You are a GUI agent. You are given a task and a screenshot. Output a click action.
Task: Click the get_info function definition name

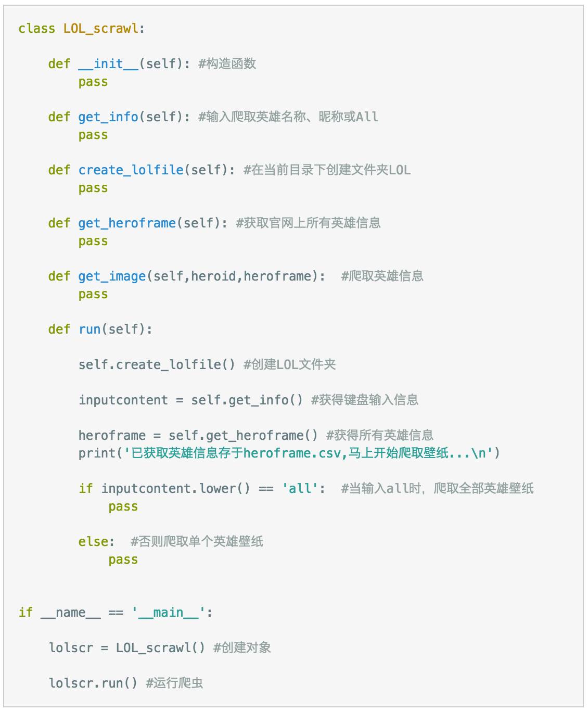coord(108,117)
